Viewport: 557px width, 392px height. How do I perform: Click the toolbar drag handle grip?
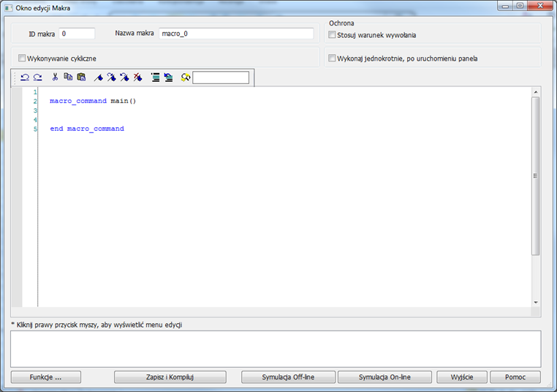point(15,78)
